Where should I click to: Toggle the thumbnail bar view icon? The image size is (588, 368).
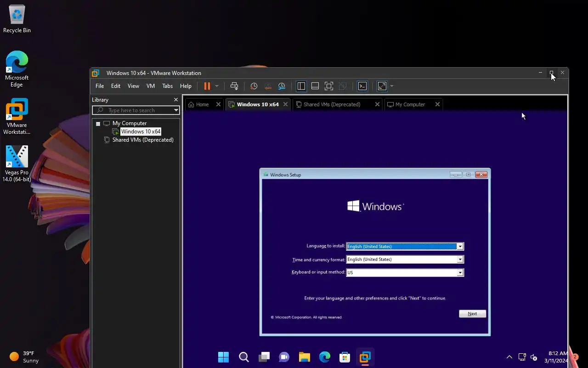(315, 86)
